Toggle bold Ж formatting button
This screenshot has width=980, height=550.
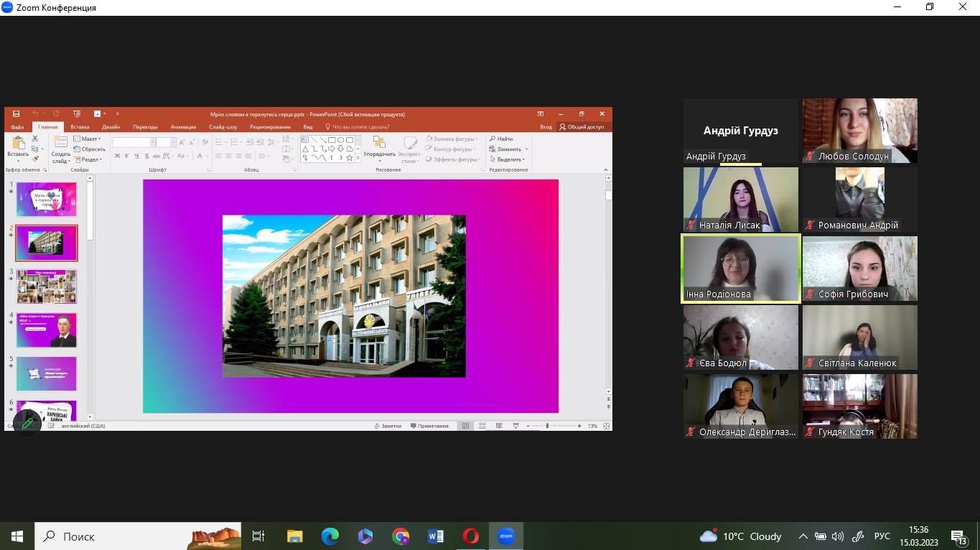pyautogui.click(x=117, y=156)
